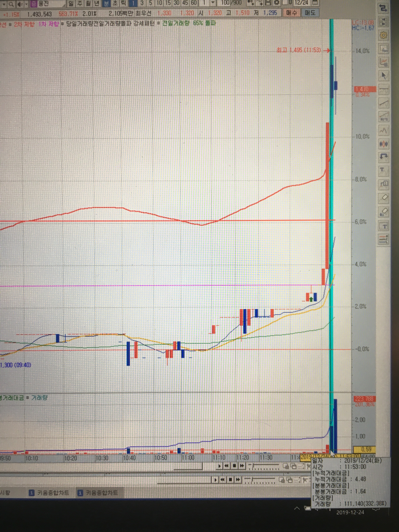Click the zigzag line chart icon
Screen dimensions: 399x532
tap(384, 131)
